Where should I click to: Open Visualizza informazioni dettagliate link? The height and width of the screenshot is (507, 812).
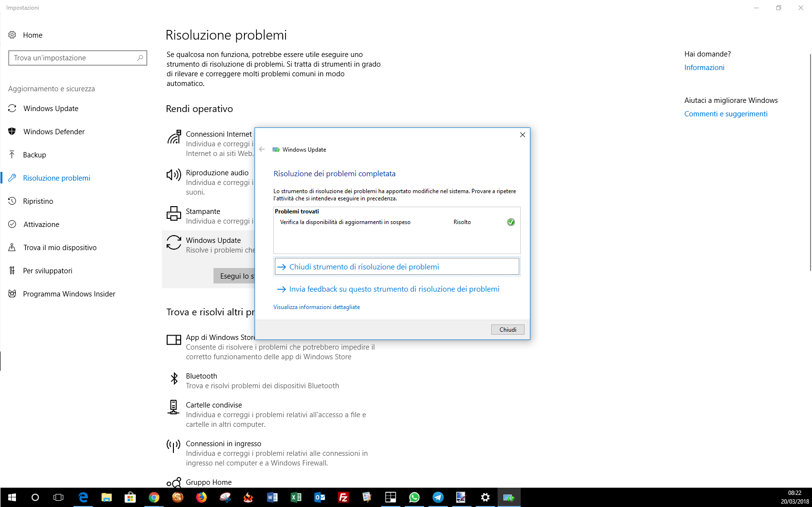point(316,307)
